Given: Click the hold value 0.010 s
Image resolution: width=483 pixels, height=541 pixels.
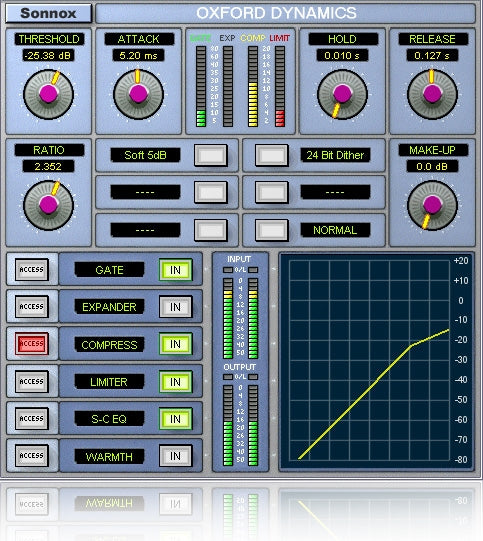Looking at the screenshot, I should (342, 55).
